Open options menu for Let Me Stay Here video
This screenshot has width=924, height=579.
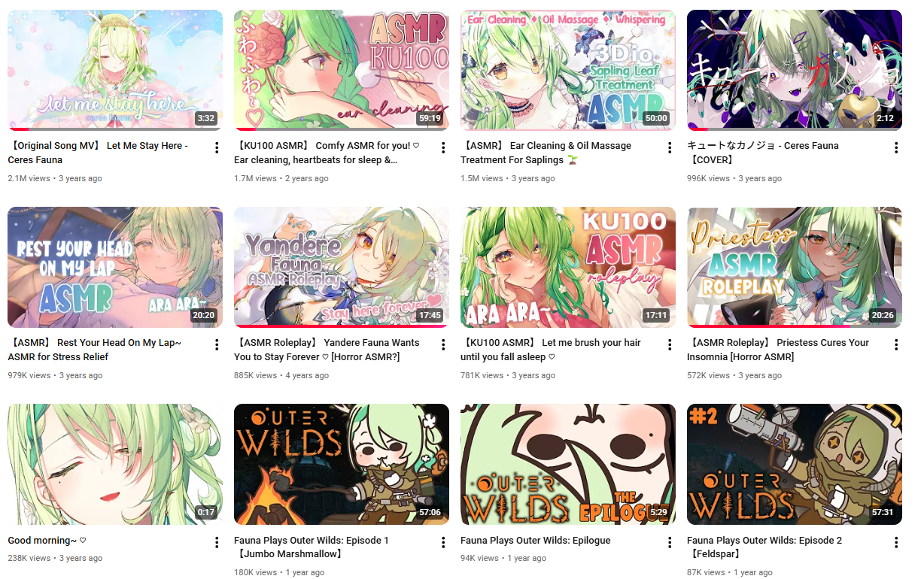click(x=217, y=147)
